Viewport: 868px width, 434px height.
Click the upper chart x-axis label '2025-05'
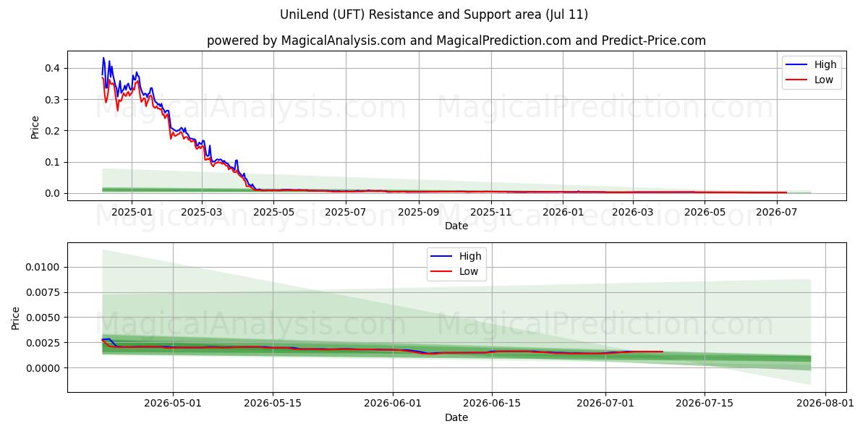[274, 212]
